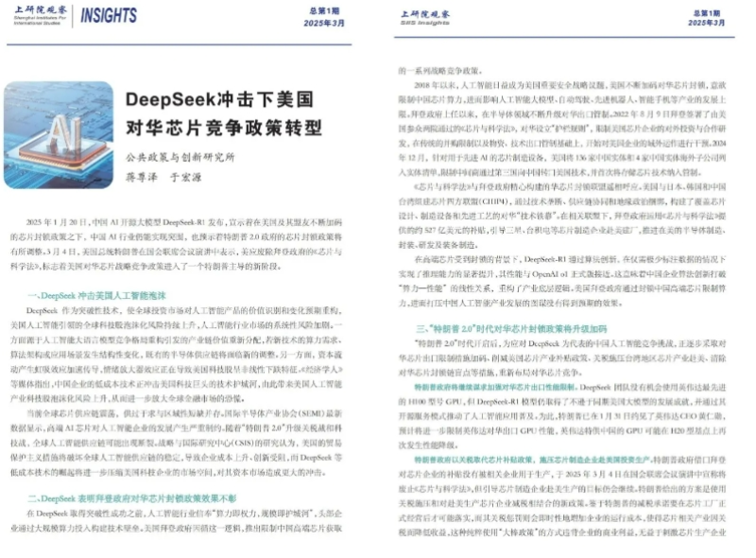
Task: Click paragraph starting "特朗普 2.0"时代开启后
Action: point(562,358)
